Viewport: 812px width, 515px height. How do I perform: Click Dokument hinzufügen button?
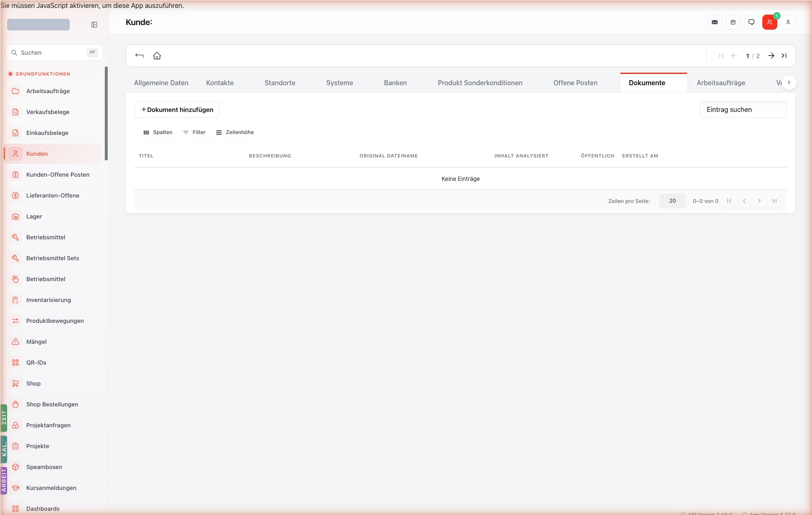[x=177, y=109]
